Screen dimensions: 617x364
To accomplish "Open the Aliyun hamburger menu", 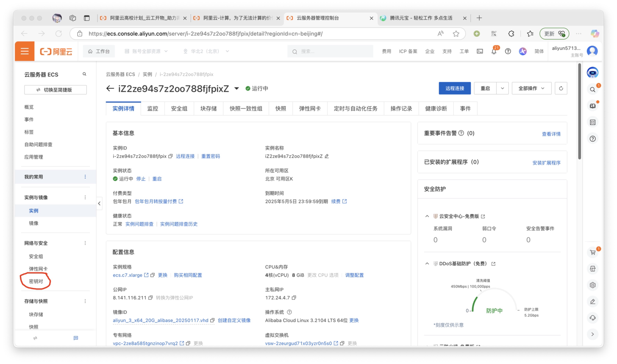I will [x=25, y=51].
